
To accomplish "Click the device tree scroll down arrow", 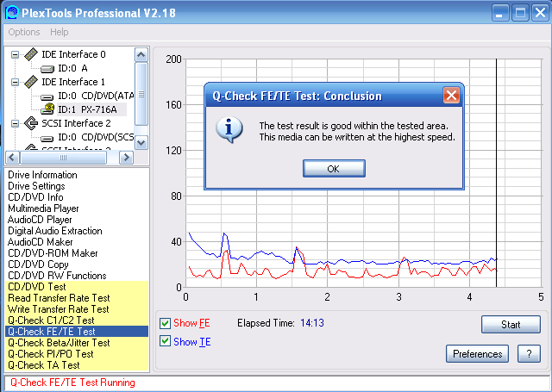I will click(x=141, y=143).
